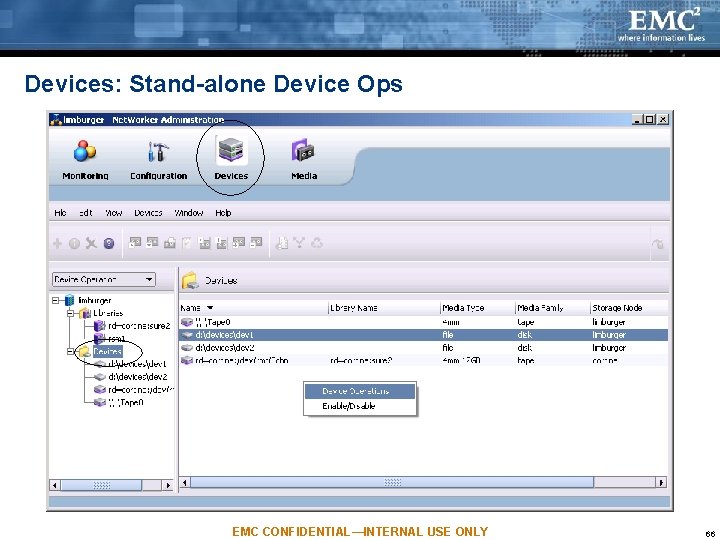Collapse the Devices tree node
Screen dimensions: 720x540
(70, 352)
